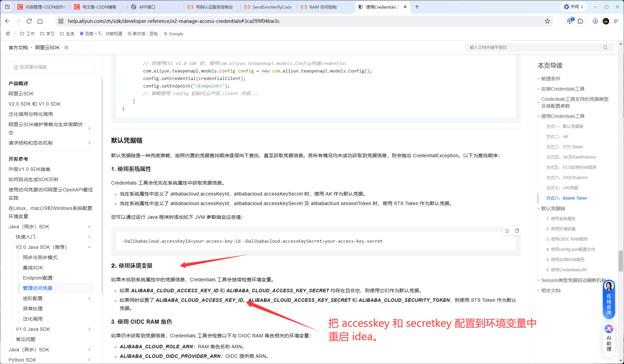The height and width of the screenshot is (364, 624).
Task: Expand 阿里云SDK维护策略与生命周期状态 item
Action: click(89, 129)
